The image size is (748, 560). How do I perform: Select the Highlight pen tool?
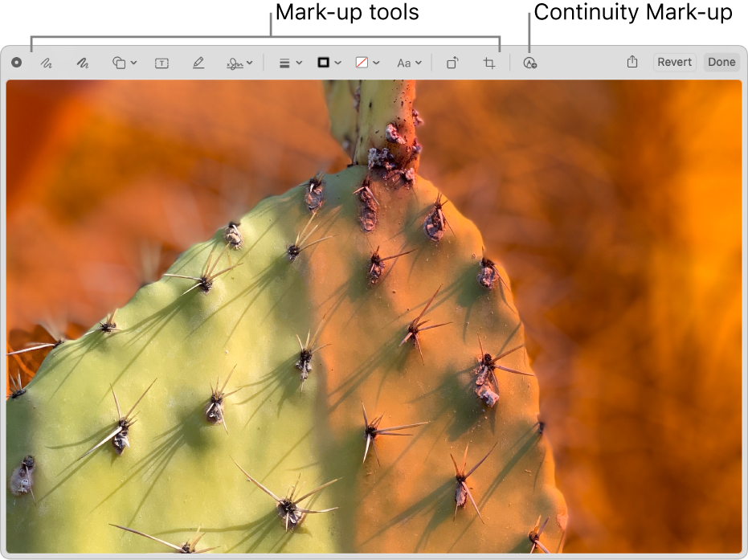click(x=198, y=63)
